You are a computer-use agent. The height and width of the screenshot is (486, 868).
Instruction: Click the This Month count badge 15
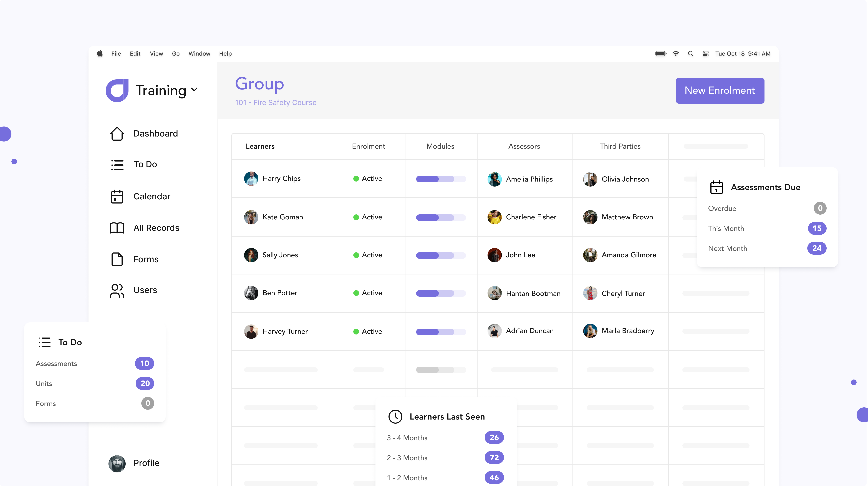817,228
